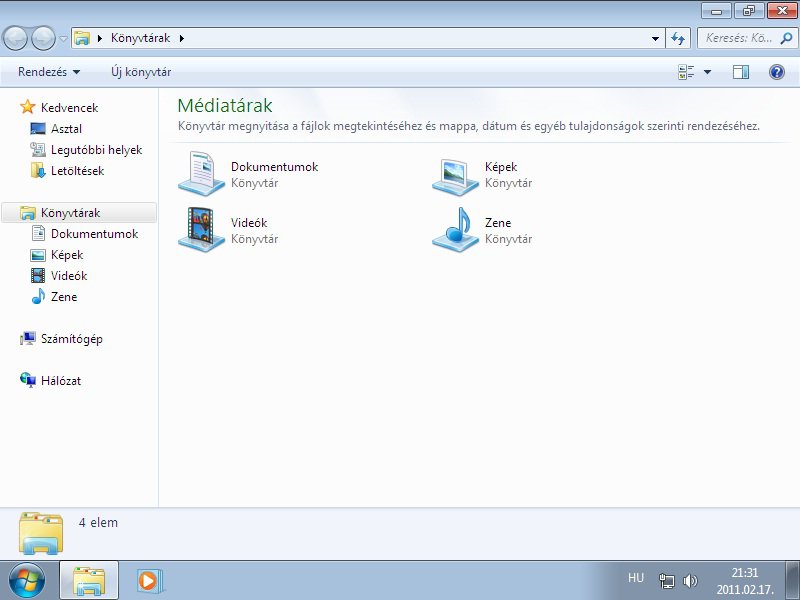Select Legutóbbi helyek in favorites
Image resolution: width=800 pixels, height=600 pixels.
tap(96, 150)
